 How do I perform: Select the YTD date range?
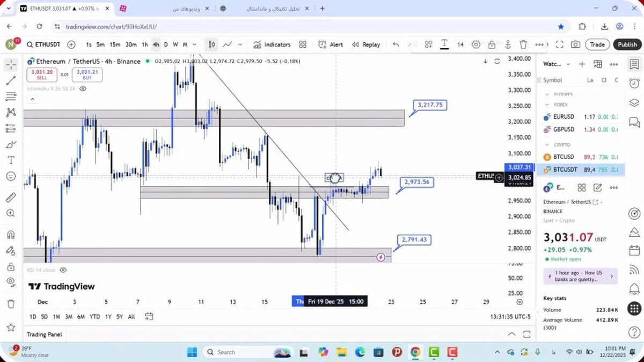pos(94,316)
